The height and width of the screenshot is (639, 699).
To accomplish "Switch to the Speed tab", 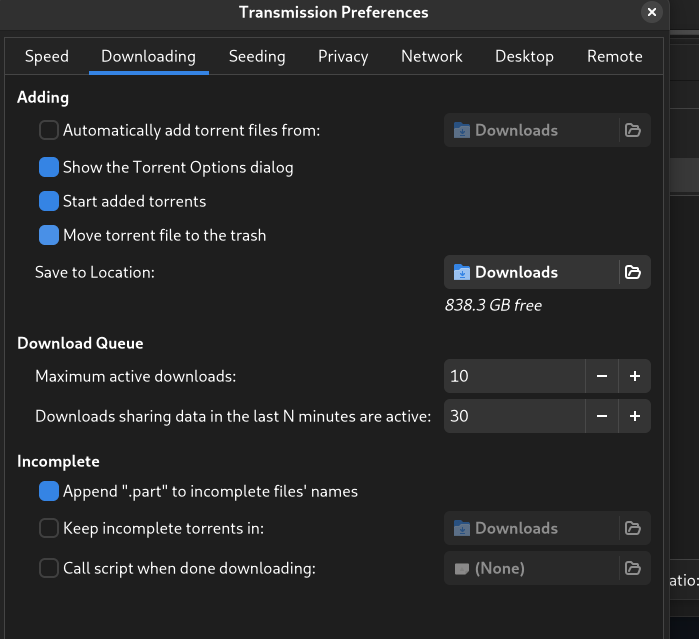I will (47, 57).
